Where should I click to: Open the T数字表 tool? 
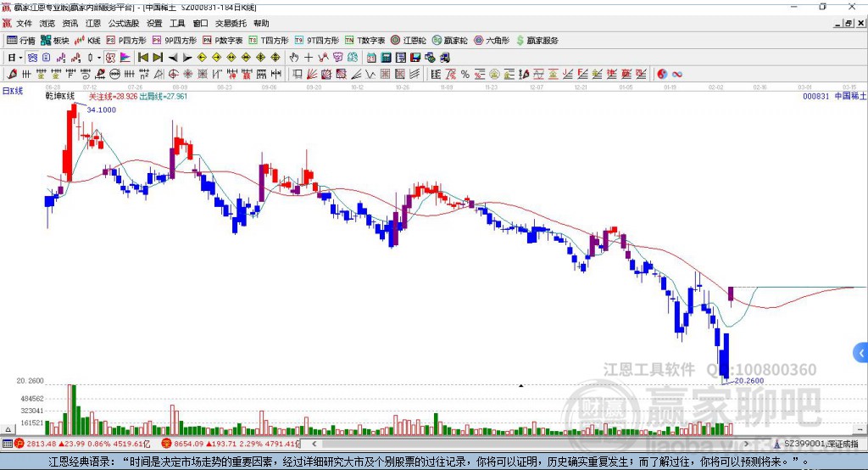pyautogui.click(x=364, y=41)
